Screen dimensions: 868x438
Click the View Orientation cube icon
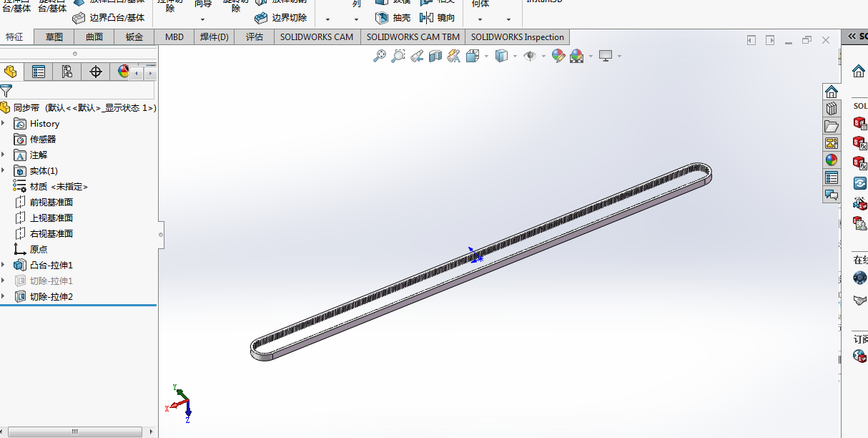tap(473, 56)
